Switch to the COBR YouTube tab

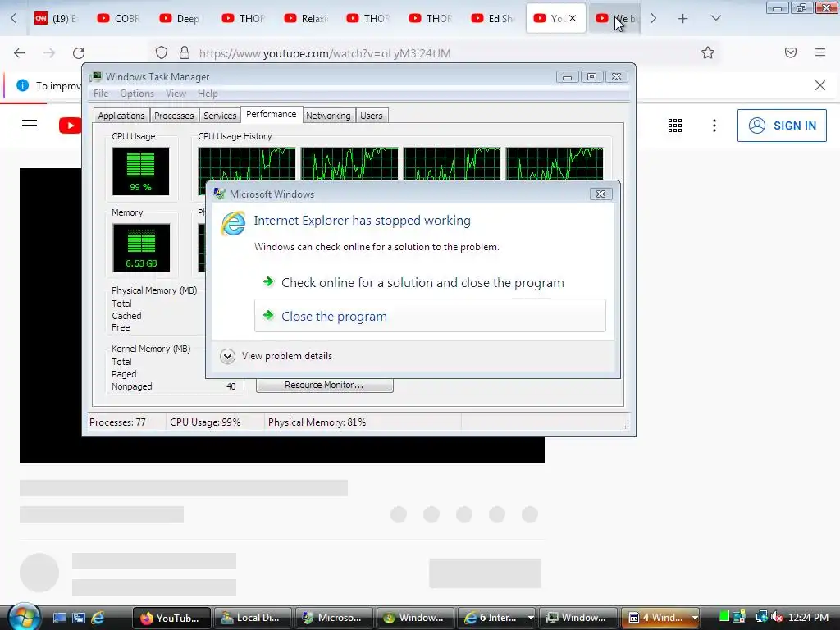tap(119, 19)
